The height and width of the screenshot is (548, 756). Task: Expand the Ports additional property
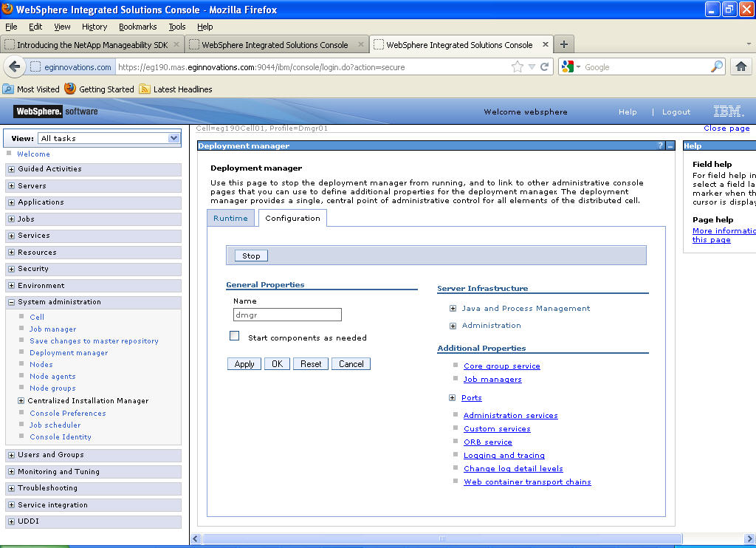click(452, 398)
